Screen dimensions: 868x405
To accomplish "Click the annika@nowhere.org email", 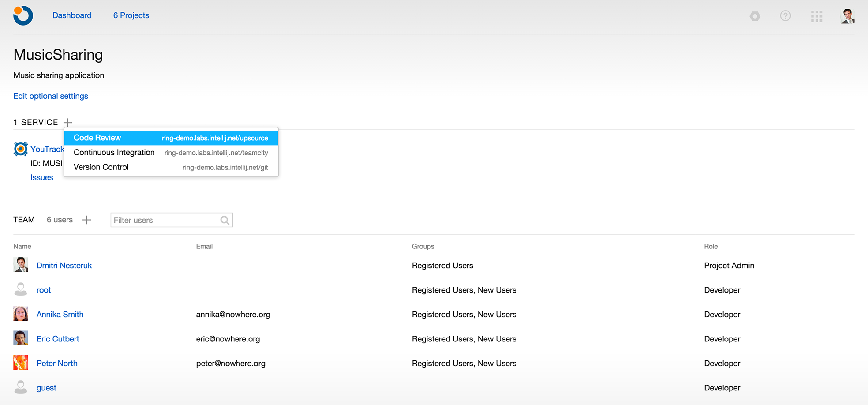I will pyautogui.click(x=233, y=315).
